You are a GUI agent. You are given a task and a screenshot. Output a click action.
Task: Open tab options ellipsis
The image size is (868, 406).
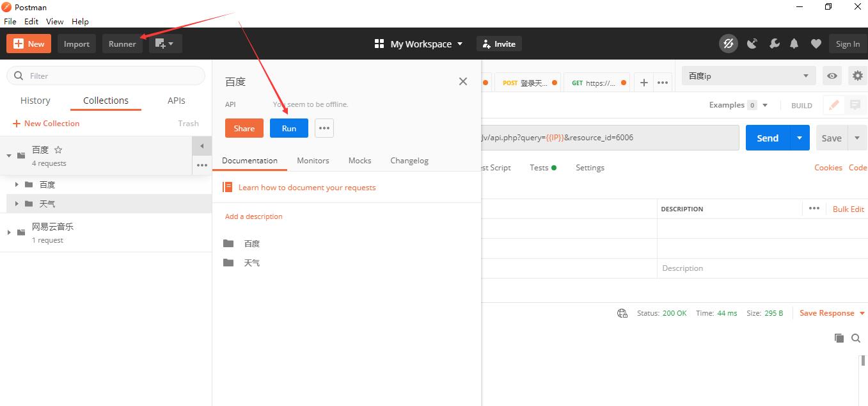663,83
